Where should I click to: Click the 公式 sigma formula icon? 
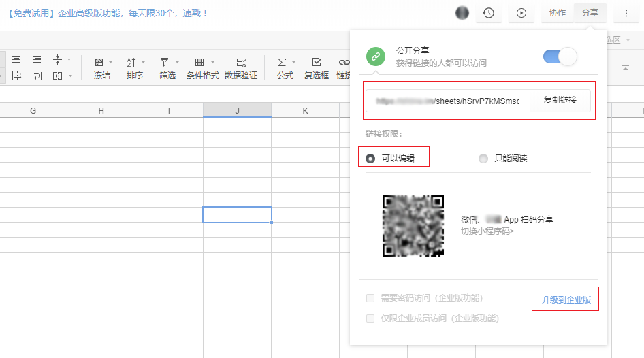tap(282, 63)
